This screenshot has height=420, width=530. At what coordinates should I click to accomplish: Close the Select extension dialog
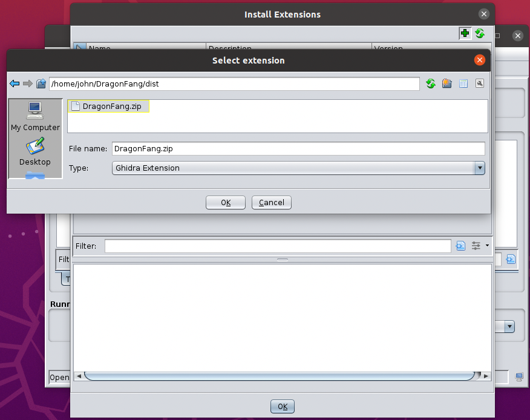[479, 60]
